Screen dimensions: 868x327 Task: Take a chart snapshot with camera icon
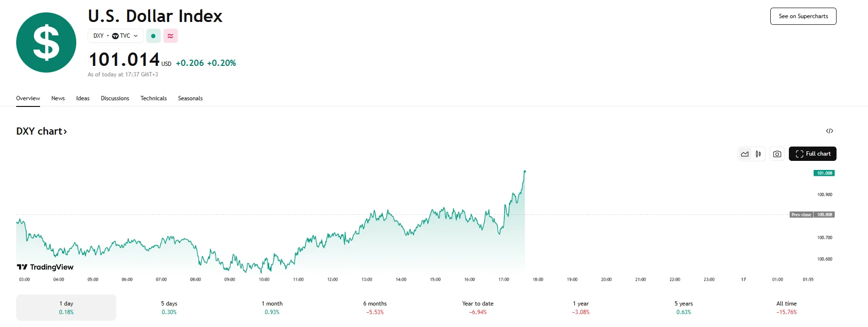777,154
